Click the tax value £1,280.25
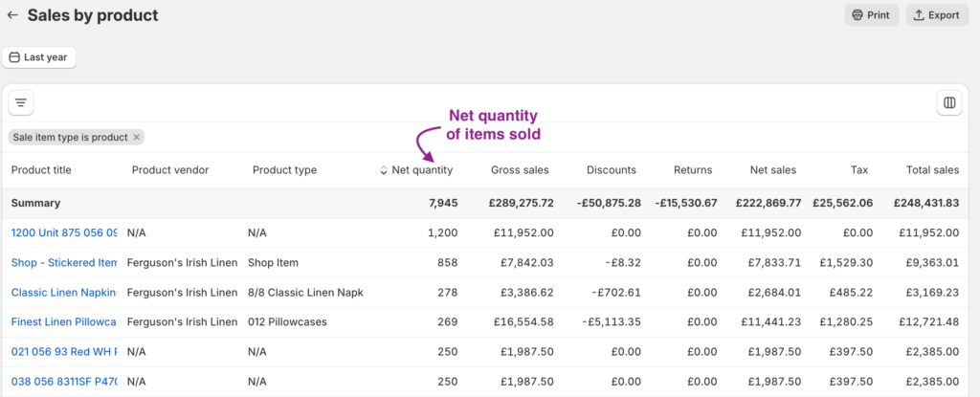 pyautogui.click(x=847, y=322)
